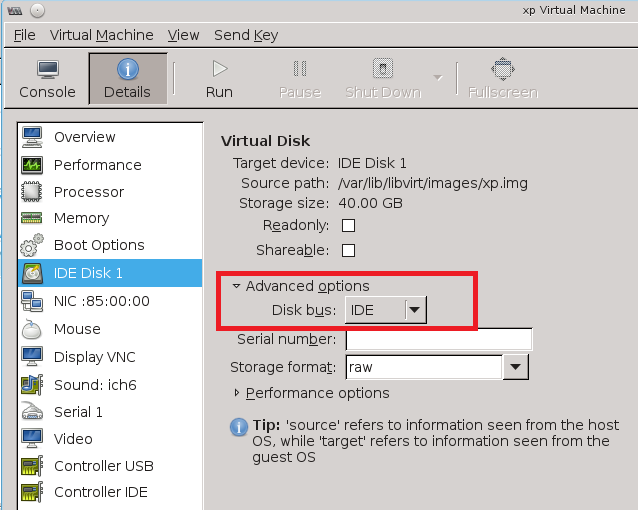Open the Storage format dropdown arrow
The width and height of the screenshot is (638, 510).
tap(515, 367)
